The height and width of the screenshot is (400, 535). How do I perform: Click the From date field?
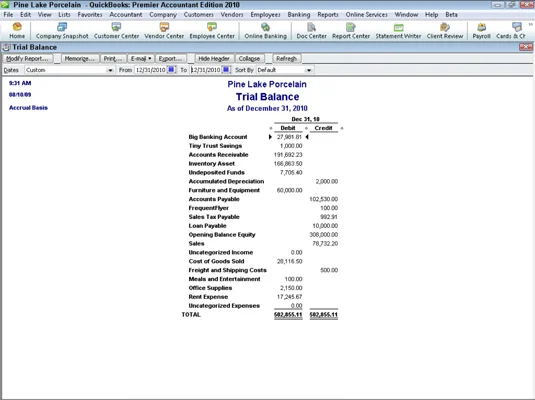point(150,70)
